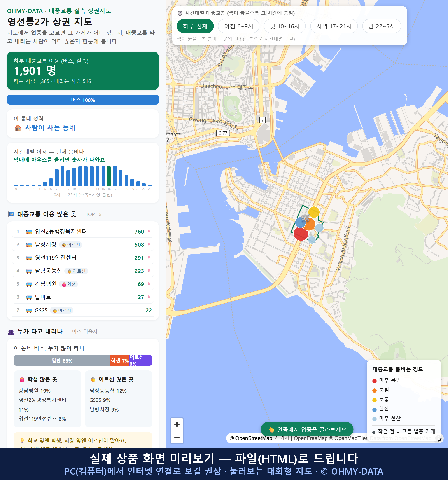Click the histogram bar for hour 8
This screenshot has width=448, height=480.
point(63,176)
